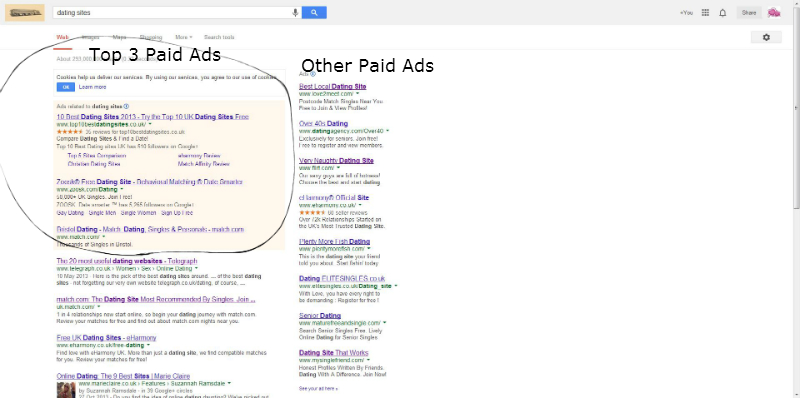
Task: Open the Bristol Dating match.com ad
Action: [x=151, y=230]
